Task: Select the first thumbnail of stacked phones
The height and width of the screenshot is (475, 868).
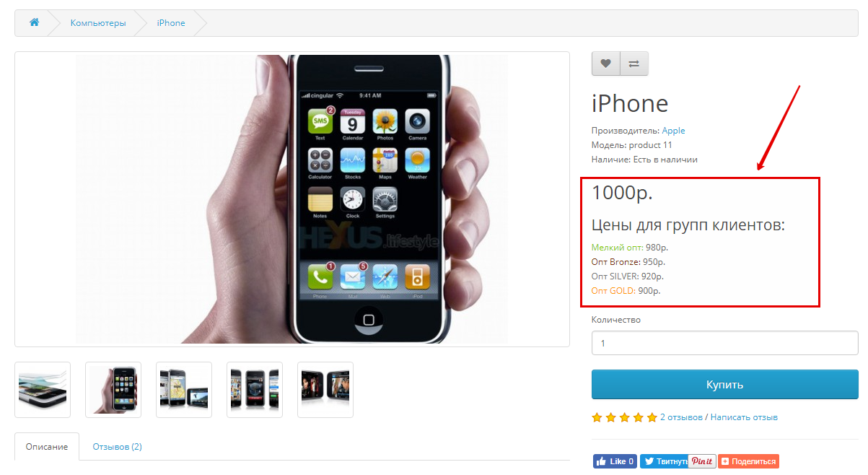Action: click(43, 390)
